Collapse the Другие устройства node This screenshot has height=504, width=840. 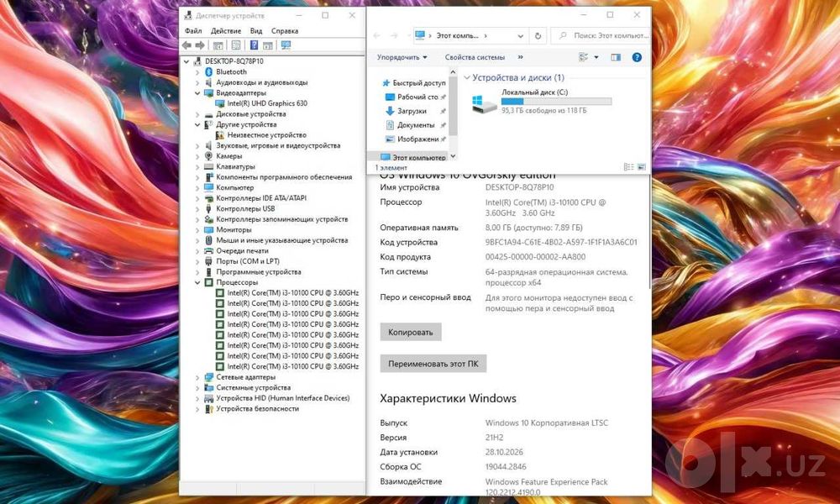coord(197,124)
